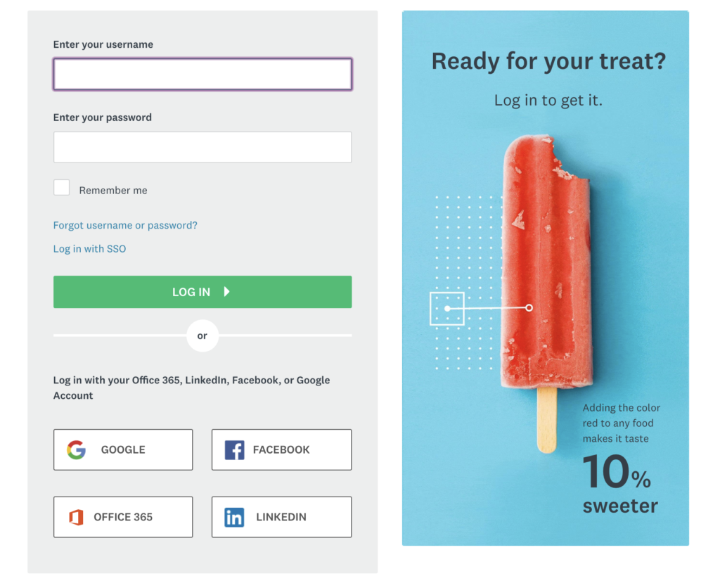Click the password input field
Viewport: 720px width, 588px height.
tap(202, 147)
